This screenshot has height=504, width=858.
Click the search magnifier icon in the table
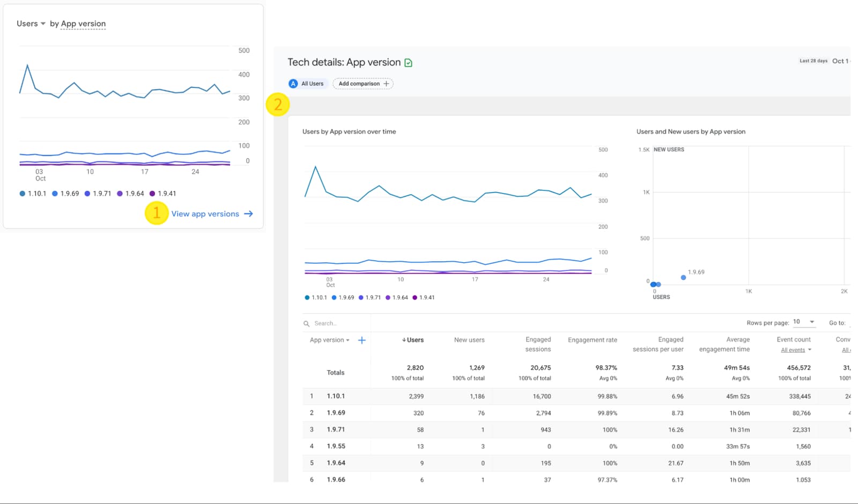pos(307,324)
